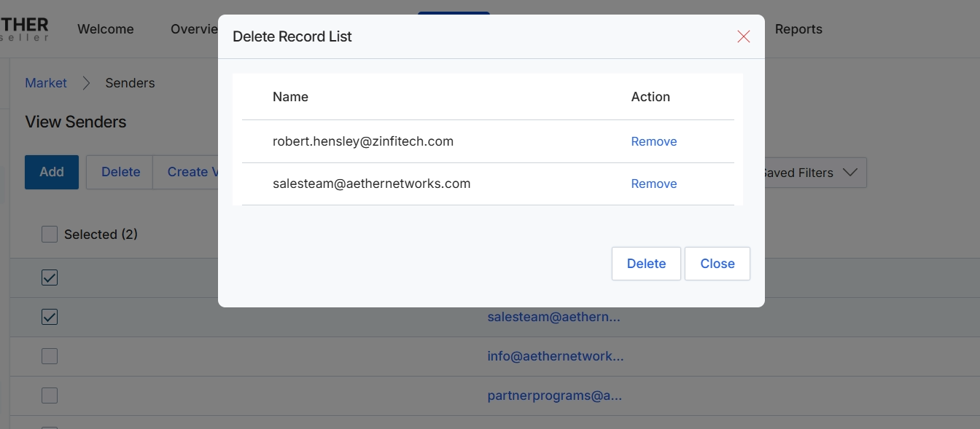The width and height of the screenshot is (980, 429).
Task: Open info@aethernetwork... sender link
Action: tap(556, 356)
